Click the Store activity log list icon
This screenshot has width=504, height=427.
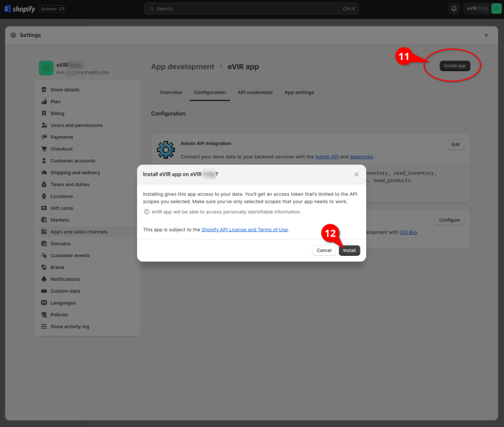(x=44, y=327)
